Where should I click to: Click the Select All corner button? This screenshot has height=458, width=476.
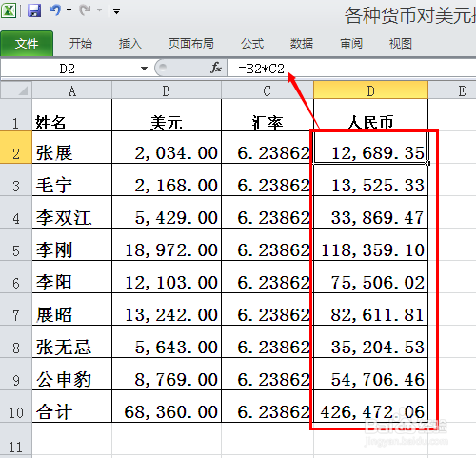[x=16, y=90]
